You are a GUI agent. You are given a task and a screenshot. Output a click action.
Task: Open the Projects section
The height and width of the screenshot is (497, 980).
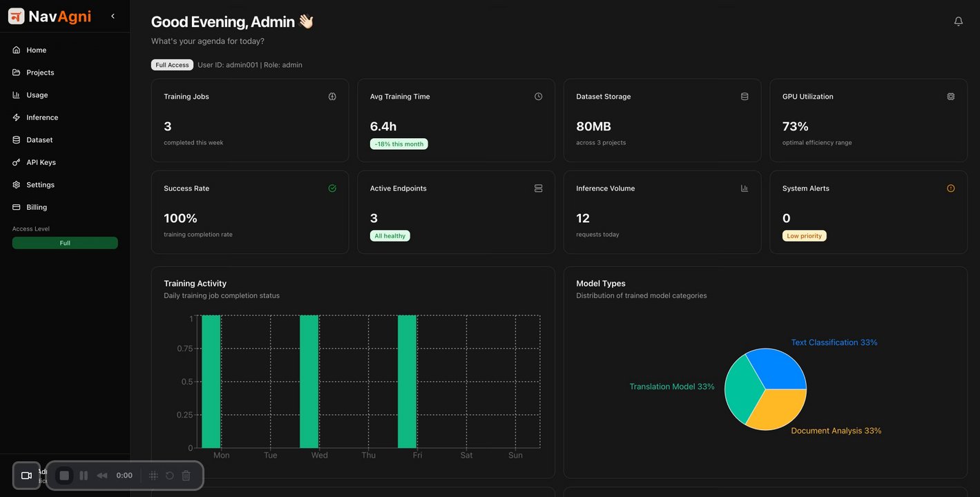click(x=40, y=72)
